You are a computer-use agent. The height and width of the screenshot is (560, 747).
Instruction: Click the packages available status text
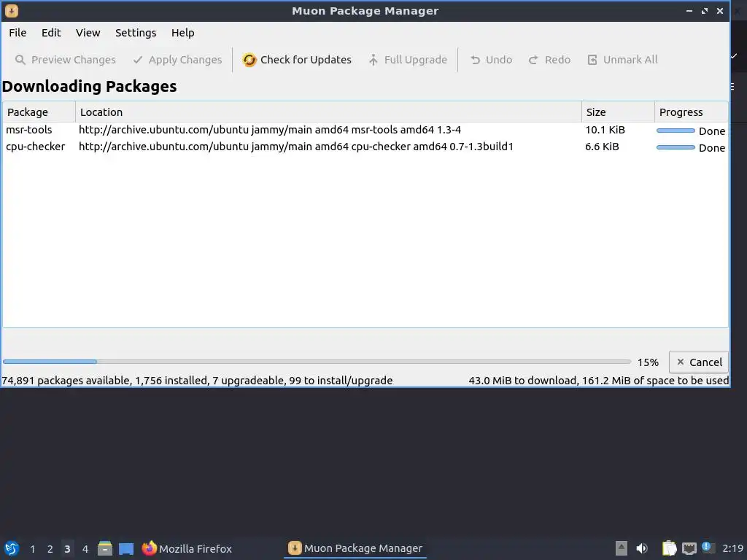pos(197,381)
